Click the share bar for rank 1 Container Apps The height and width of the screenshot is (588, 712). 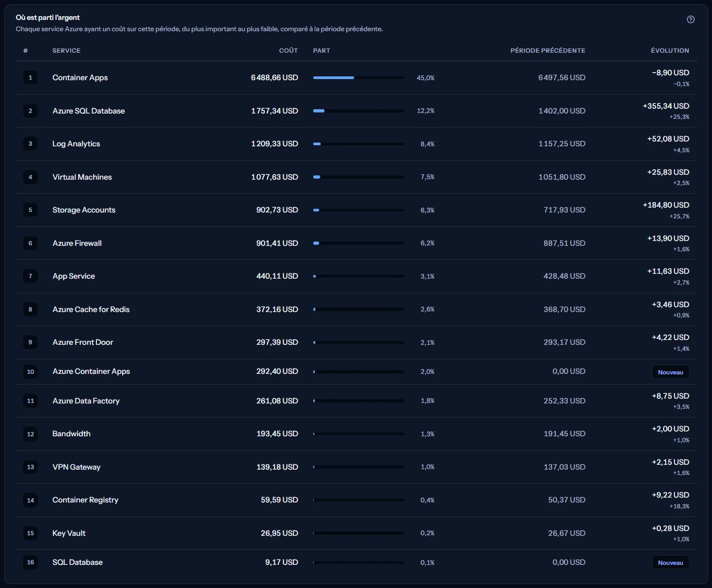tap(358, 78)
